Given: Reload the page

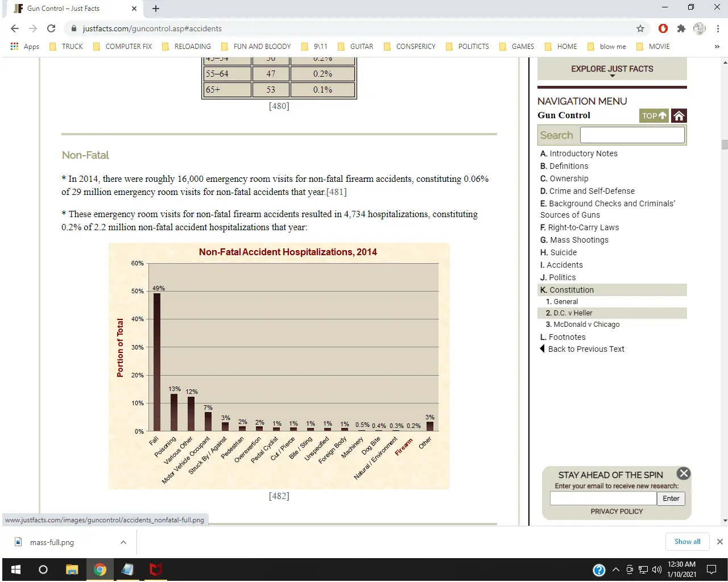Looking at the screenshot, I should point(51,28).
